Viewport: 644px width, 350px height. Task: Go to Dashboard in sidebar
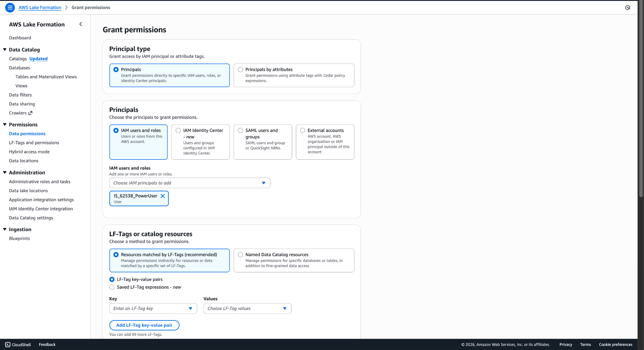point(20,38)
